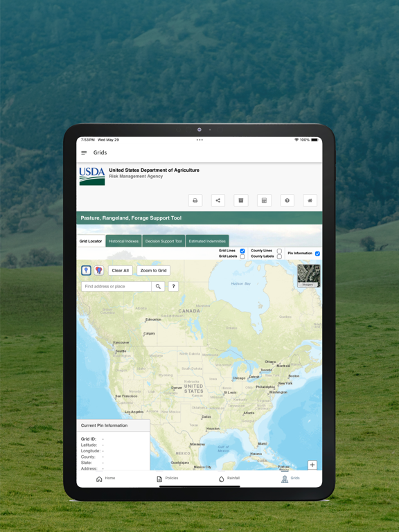Click the Risk Management Agency text
Screen dimensions: 399x532
[x=136, y=177]
